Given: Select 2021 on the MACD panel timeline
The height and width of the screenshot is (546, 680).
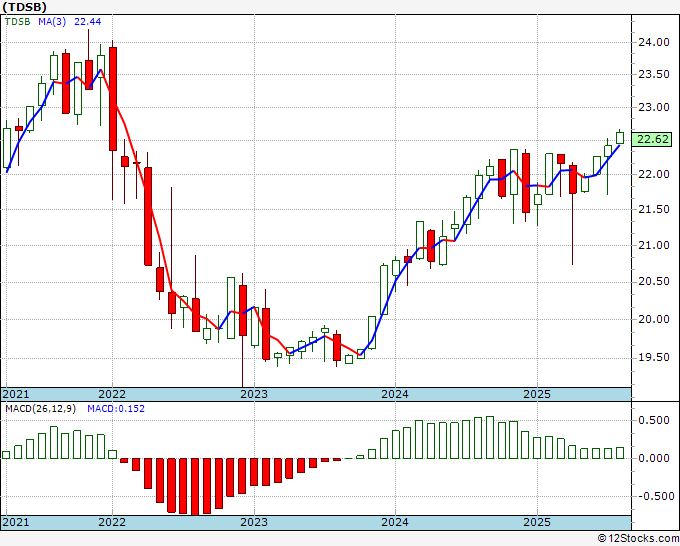Looking at the screenshot, I should click(16, 522).
